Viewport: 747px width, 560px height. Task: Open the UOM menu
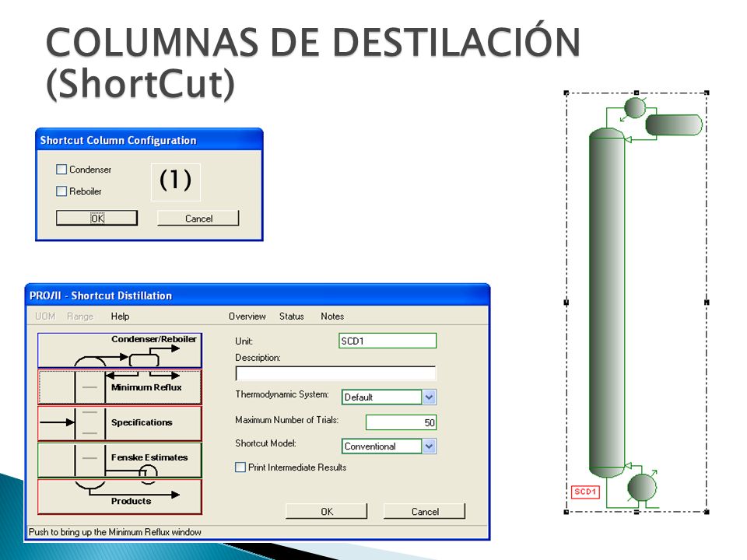click(x=45, y=317)
